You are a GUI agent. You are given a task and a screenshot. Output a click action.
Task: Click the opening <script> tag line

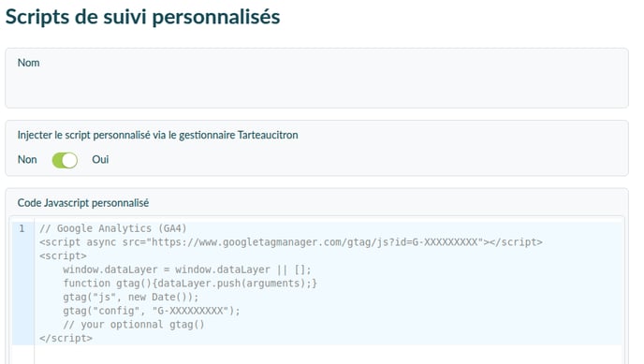63,256
